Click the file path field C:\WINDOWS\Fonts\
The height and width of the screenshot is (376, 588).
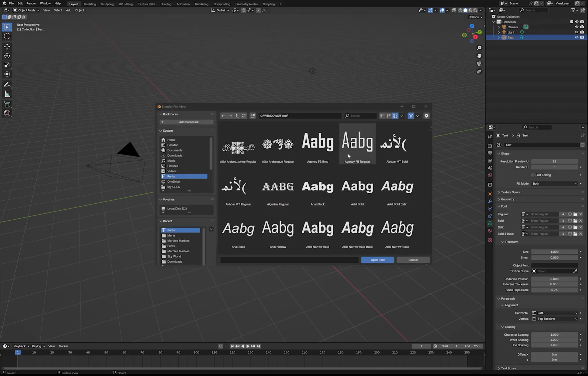coord(300,115)
